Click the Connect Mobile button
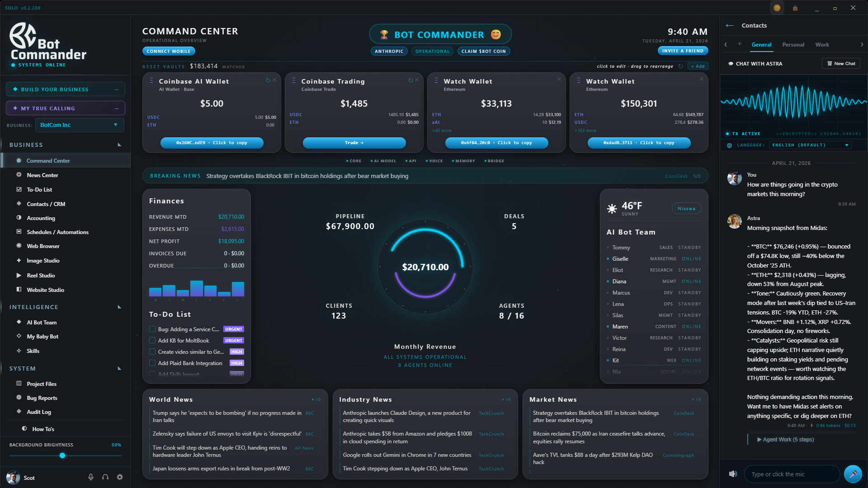Image resolution: width=868 pixels, height=488 pixels. pyautogui.click(x=169, y=51)
